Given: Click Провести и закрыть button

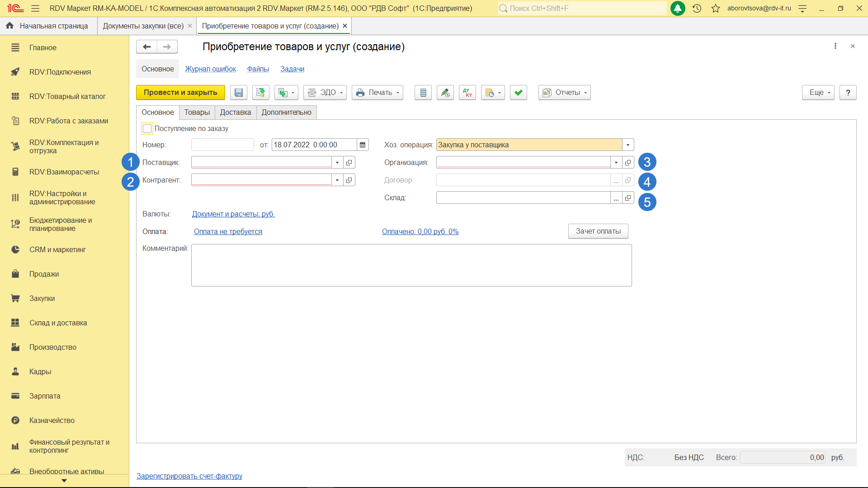Looking at the screenshot, I should coord(180,93).
